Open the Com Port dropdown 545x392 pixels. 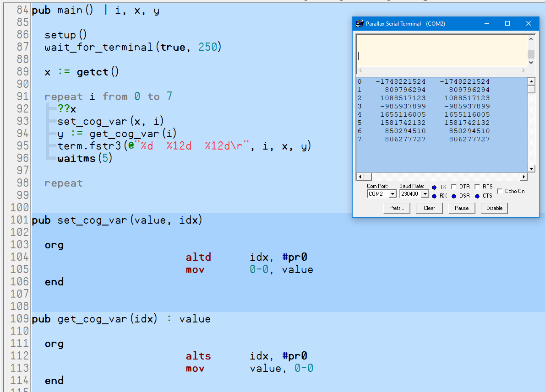click(392, 194)
